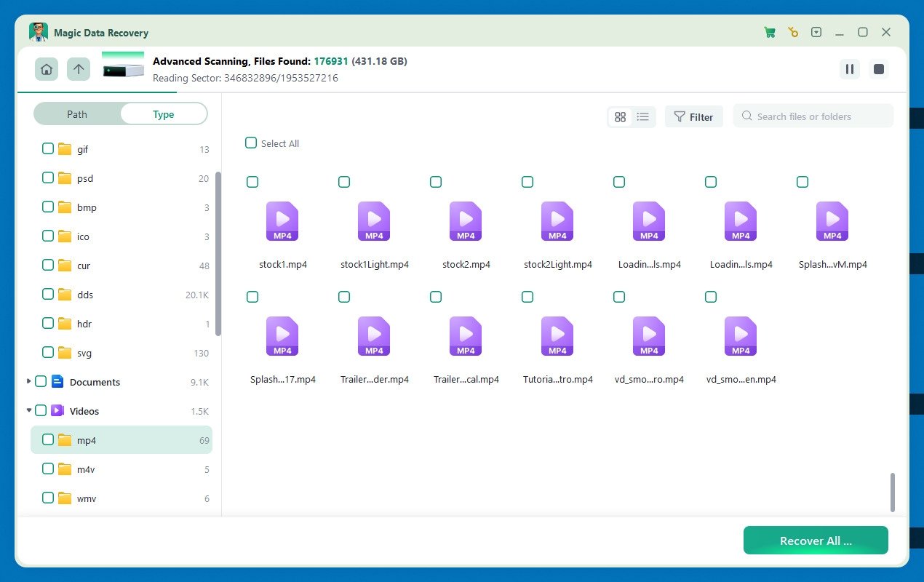The width and height of the screenshot is (924, 582).
Task: Switch to the Path tab
Action: pos(76,113)
